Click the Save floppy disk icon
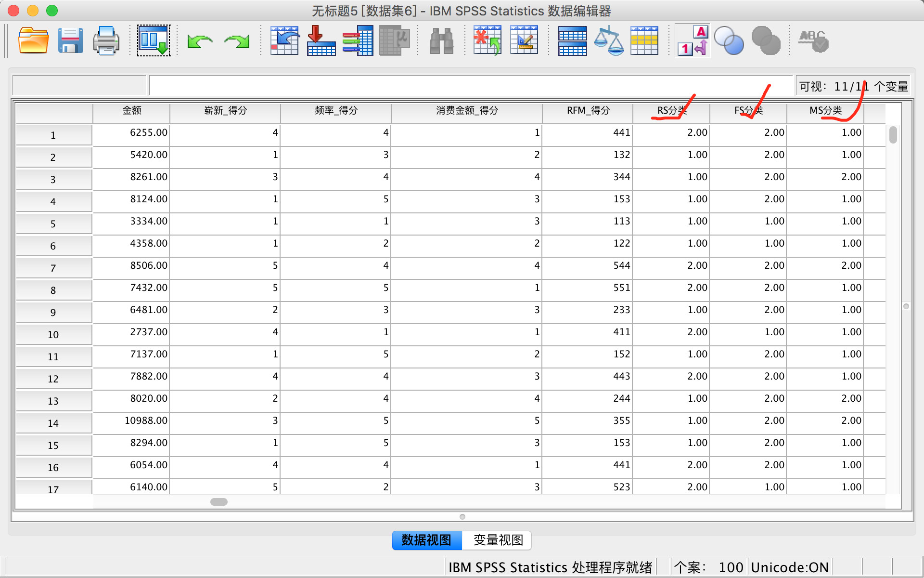Screen dimensions: 924x578 pos(70,40)
